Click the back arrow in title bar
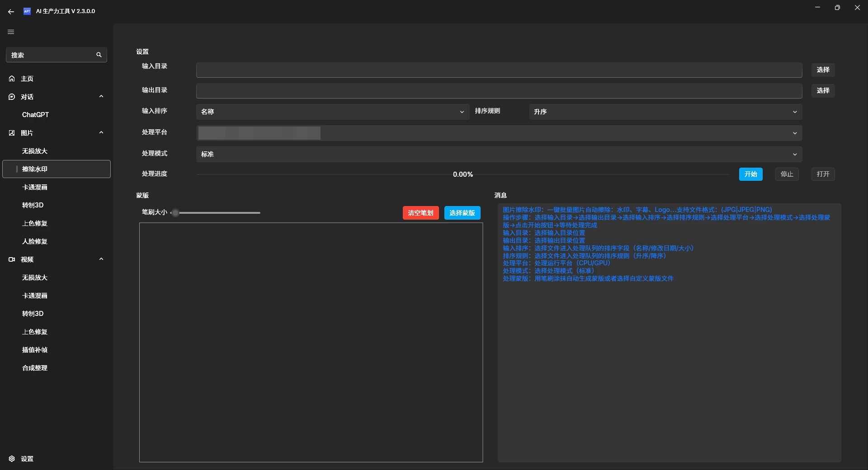Screen dimensions: 868x470 11,11
